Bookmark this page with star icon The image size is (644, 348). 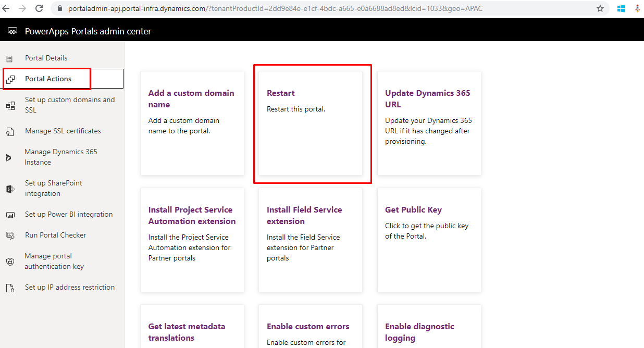[600, 8]
